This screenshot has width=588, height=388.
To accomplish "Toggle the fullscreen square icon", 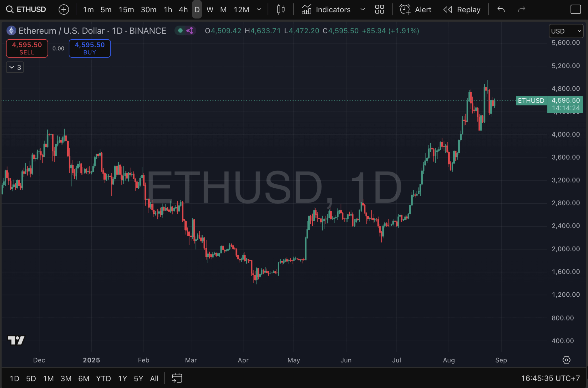I will point(575,9).
